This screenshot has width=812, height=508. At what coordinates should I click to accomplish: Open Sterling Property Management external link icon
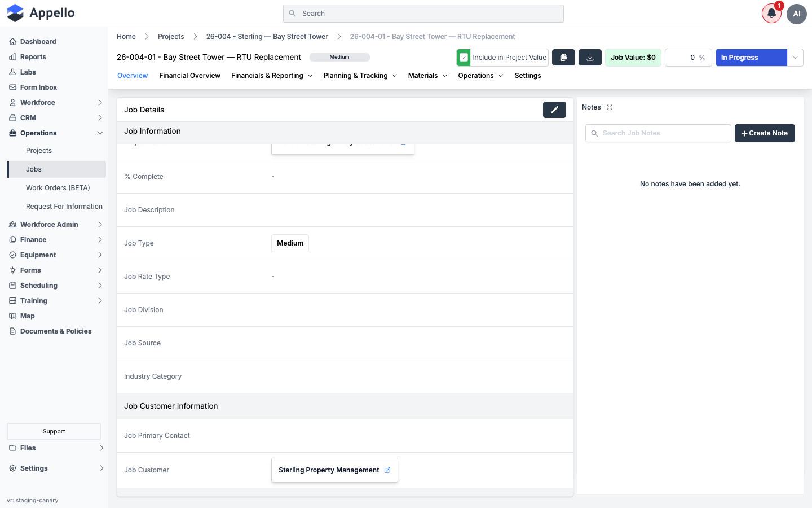387,470
